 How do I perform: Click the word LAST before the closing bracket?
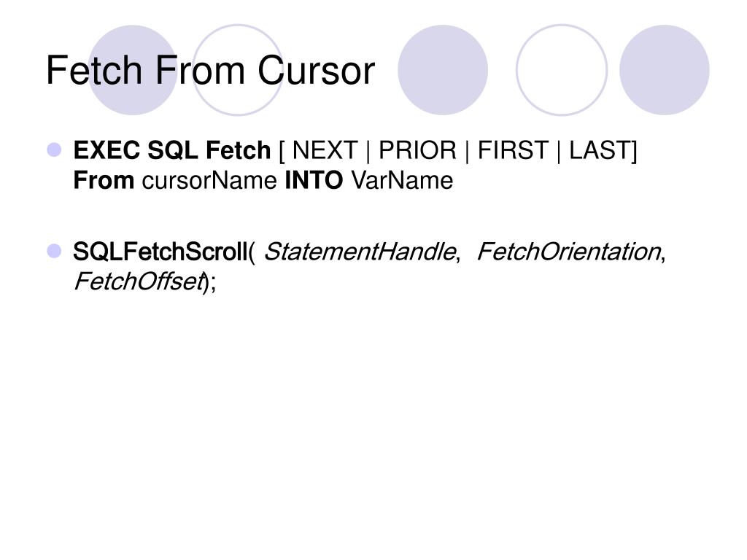click(x=600, y=150)
